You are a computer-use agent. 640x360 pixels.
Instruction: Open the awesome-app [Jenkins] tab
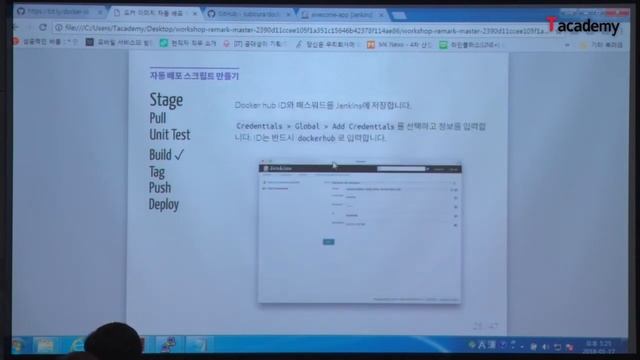pos(342,15)
